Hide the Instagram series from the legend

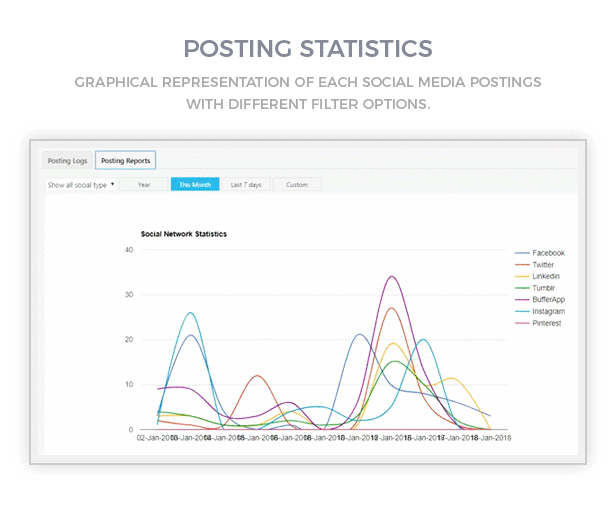point(548,312)
